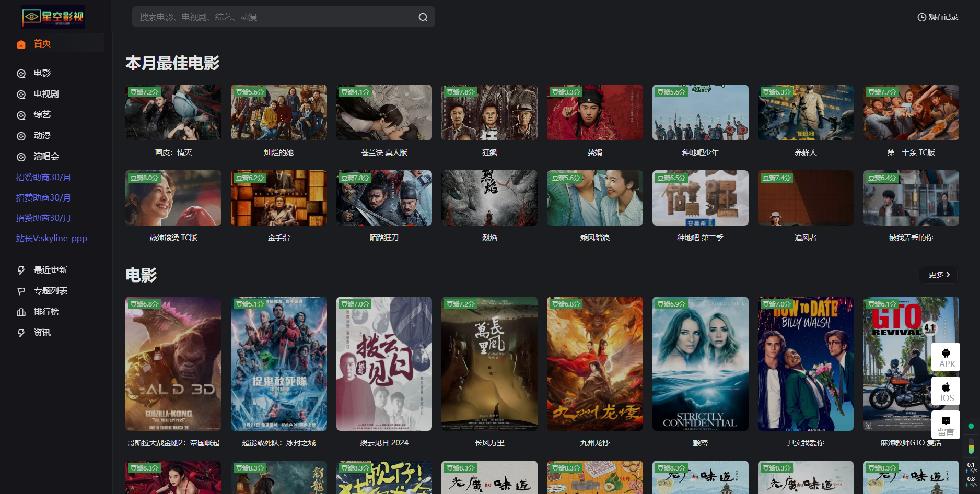
Task: Go to 演唱会 sidebar category
Action: pyautogui.click(x=46, y=157)
